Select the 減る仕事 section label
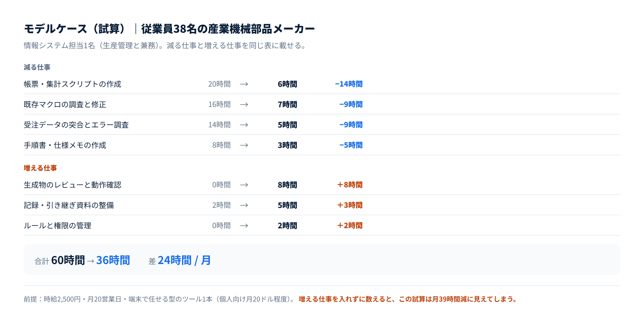Viewport: 644px width, 323px height. tap(37, 67)
